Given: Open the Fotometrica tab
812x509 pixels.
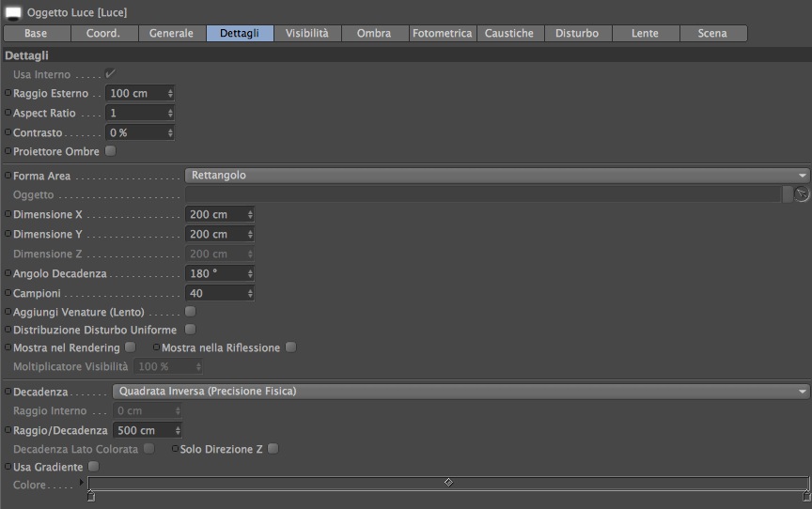Looking at the screenshot, I should tap(443, 33).
